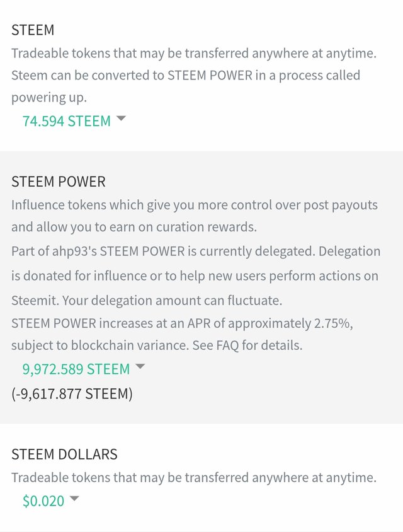Select the delegated amount (-9,617.877 STEEM)

point(72,394)
